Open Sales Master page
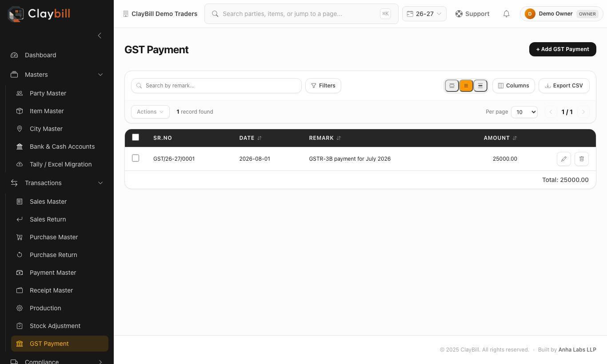 (60, 202)
